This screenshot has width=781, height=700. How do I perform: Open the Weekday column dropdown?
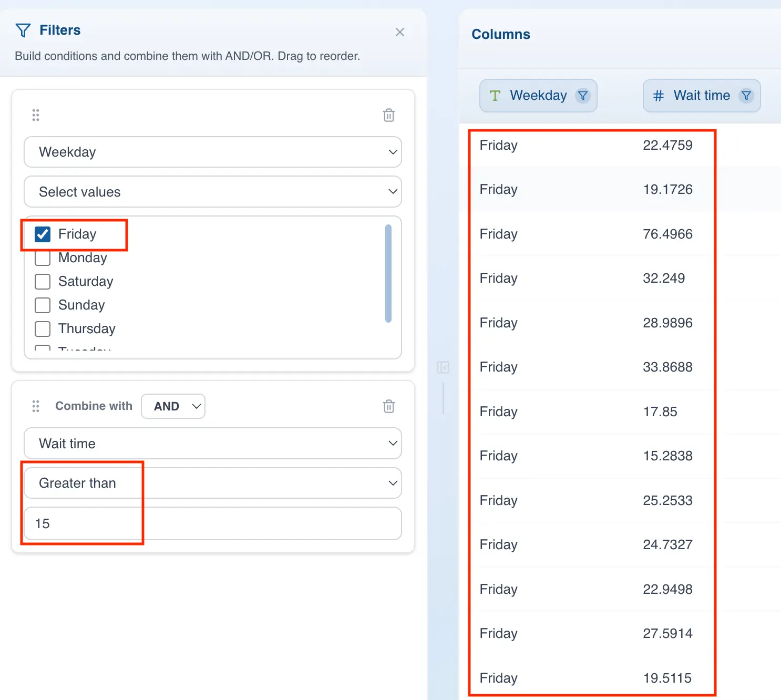[x=212, y=152]
